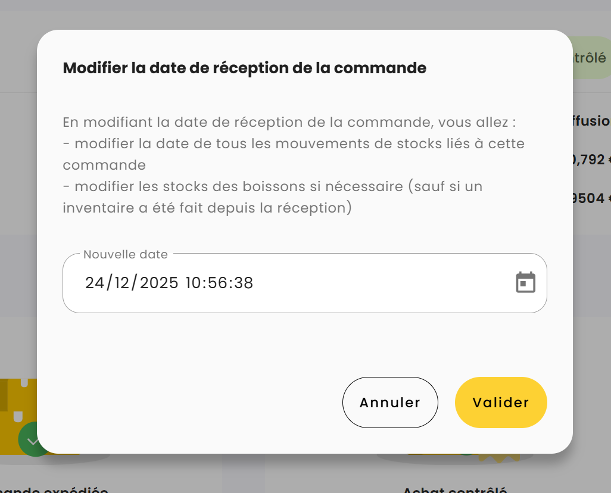Click the green chevron circle icon
The height and width of the screenshot is (494, 612).
click(32, 441)
